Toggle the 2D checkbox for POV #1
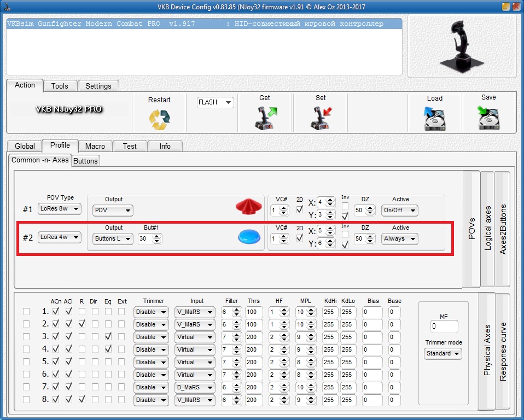524x420 pixels. pos(299,209)
